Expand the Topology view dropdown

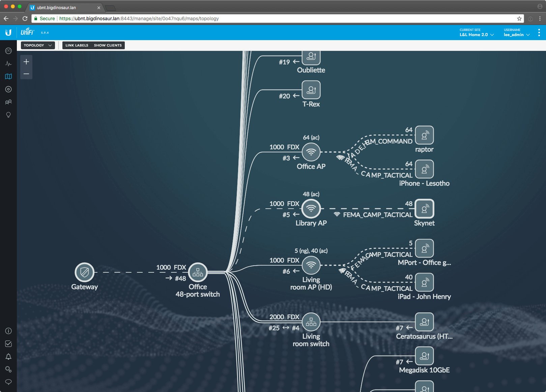(38, 46)
